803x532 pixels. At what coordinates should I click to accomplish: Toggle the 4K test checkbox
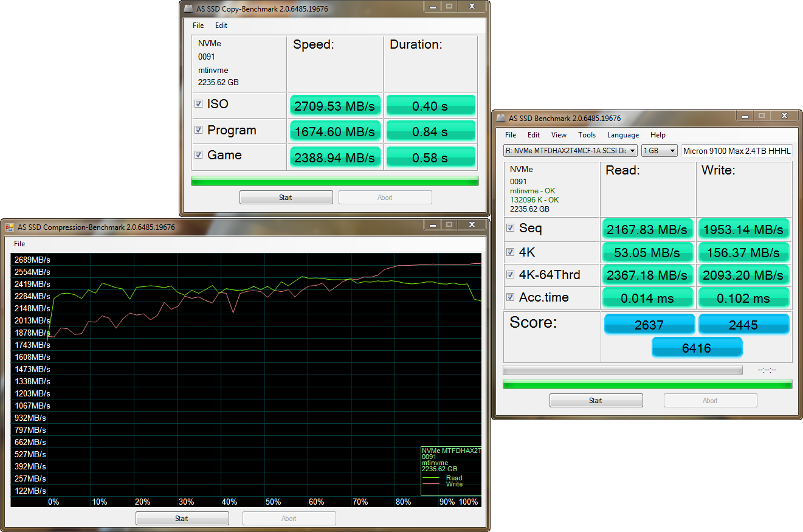click(511, 252)
